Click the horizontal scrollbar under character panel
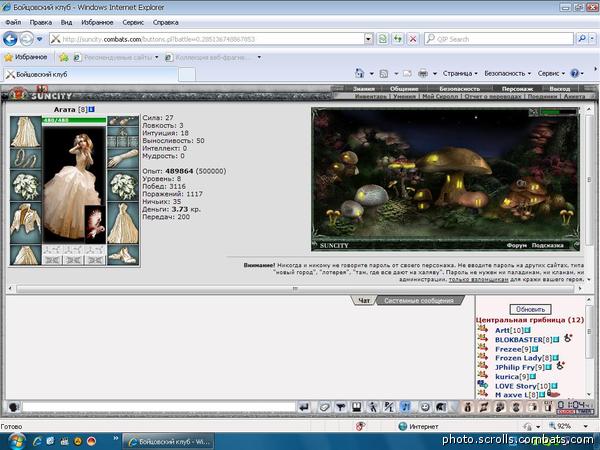The height and width of the screenshot is (450, 600). coord(295,289)
